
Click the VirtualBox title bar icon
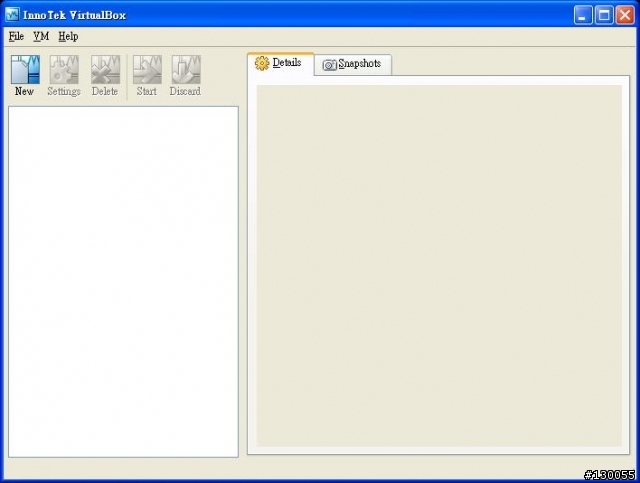click(x=12, y=15)
